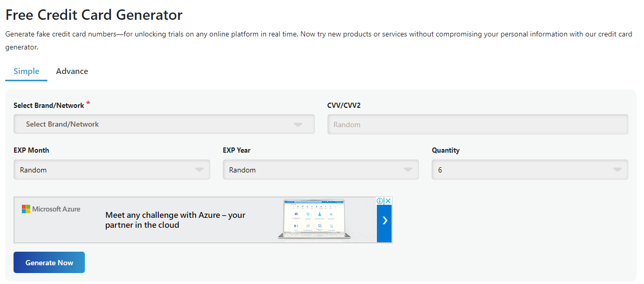Switch to the Simple tab
Screen dimensions: 644x284
27,71
